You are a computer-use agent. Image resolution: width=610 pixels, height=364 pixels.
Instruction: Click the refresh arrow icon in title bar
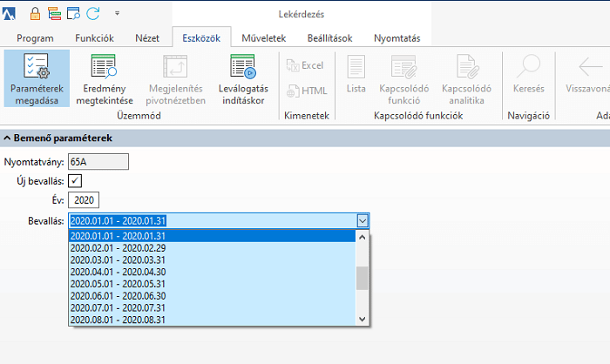(x=93, y=14)
